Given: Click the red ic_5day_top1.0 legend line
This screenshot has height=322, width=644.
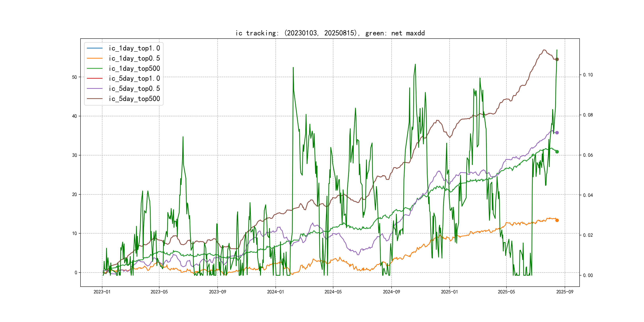Looking at the screenshot, I should point(94,78).
